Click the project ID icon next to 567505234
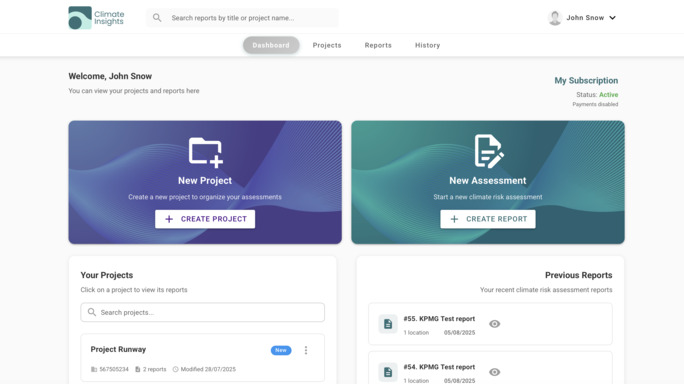Image resolution: width=684 pixels, height=384 pixels. (94, 369)
